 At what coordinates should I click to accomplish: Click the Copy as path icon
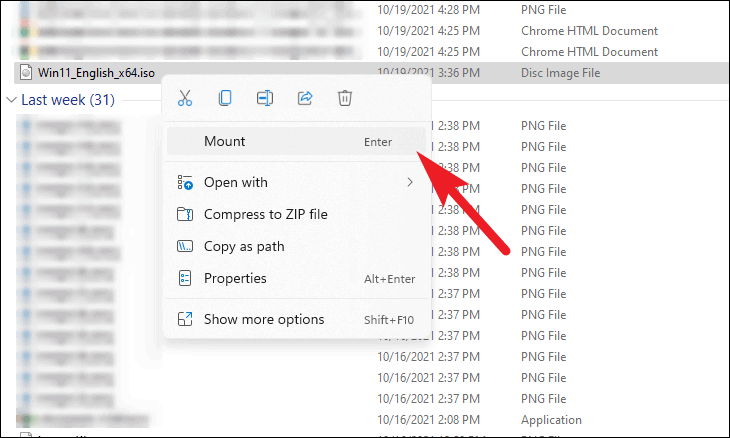(185, 246)
